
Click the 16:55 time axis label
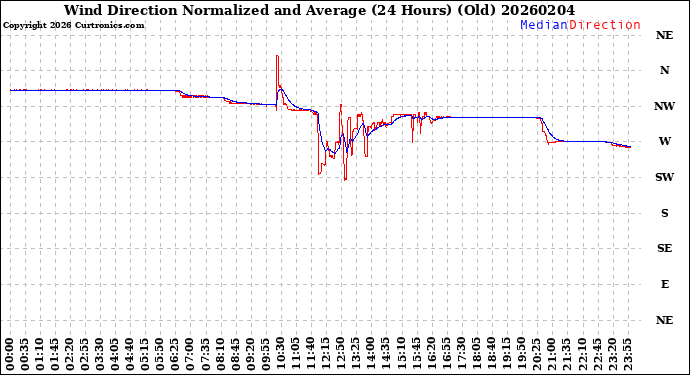click(446, 354)
